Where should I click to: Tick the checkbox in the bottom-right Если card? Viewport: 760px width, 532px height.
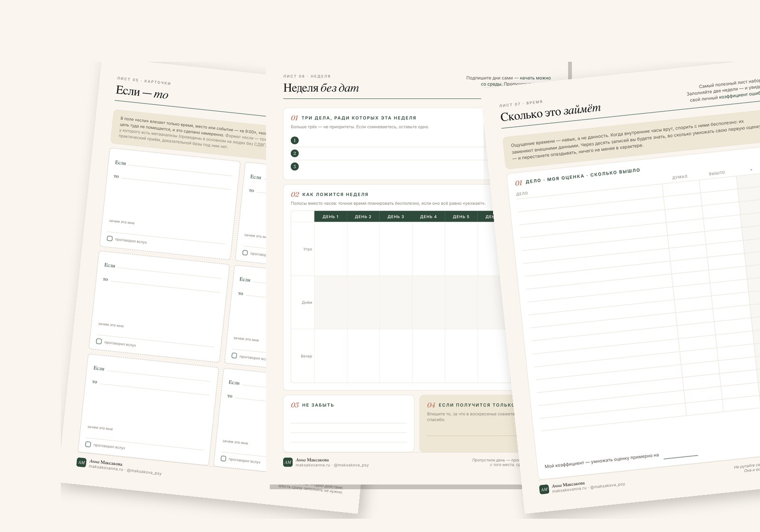pos(223,458)
